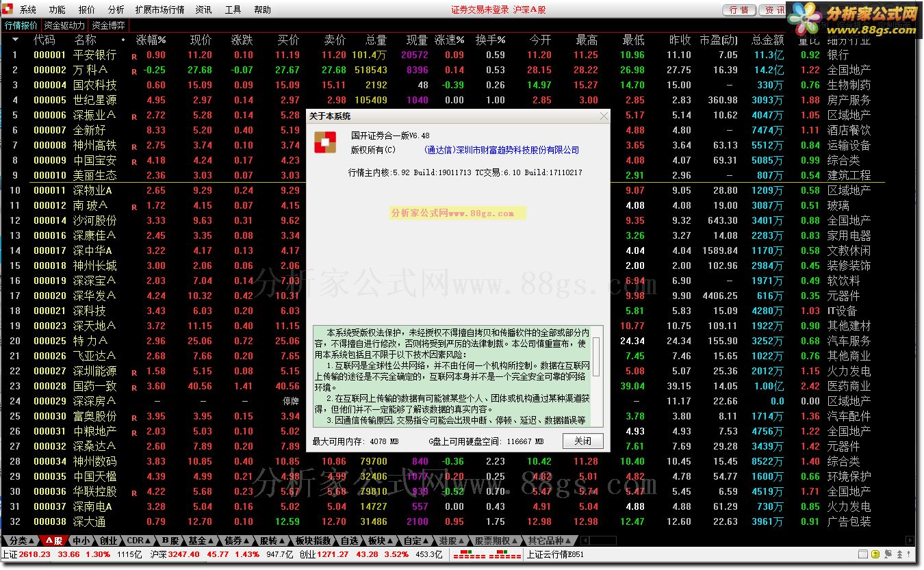Screen dimensions: 924x570
Task: Click the R marker beside 中粮地产
Action: [134, 433]
